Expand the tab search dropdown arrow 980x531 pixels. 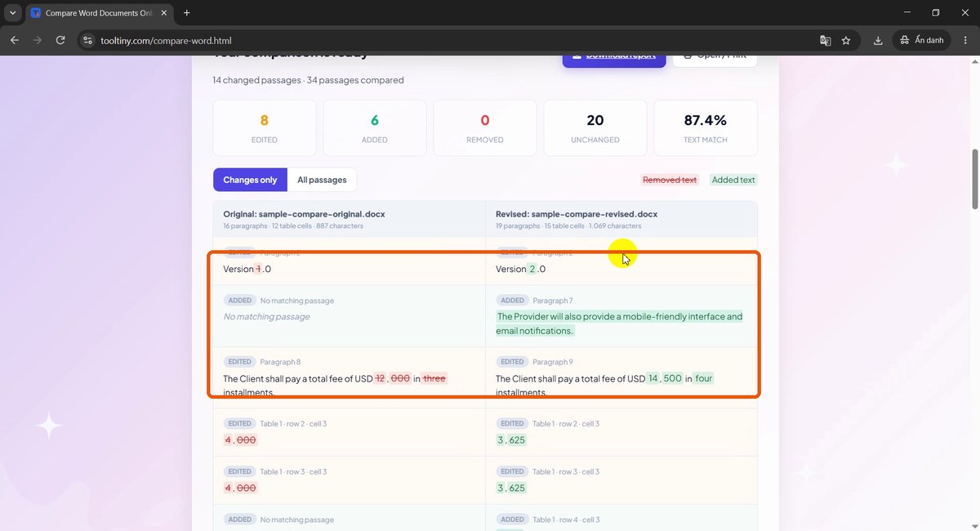point(12,13)
